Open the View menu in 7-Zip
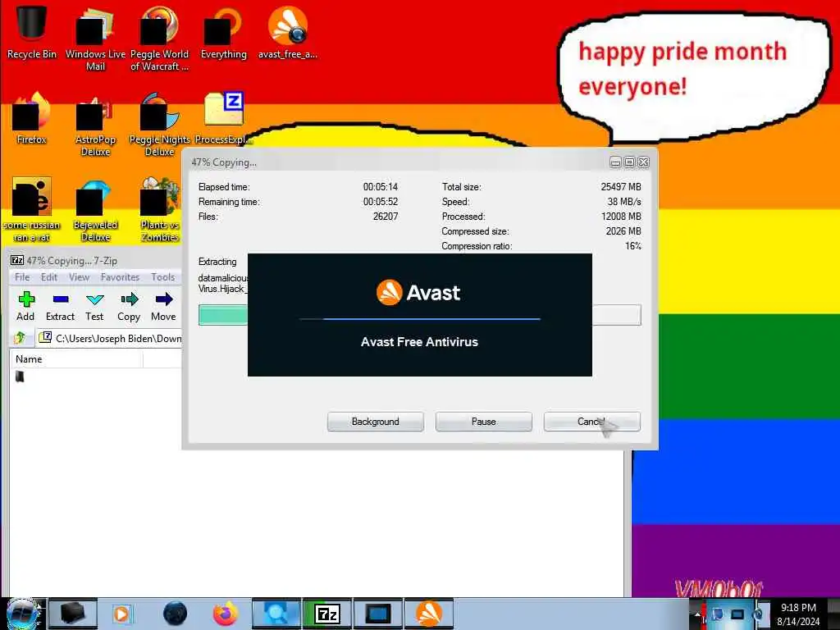Screen dimensions: 840x630 point(79,277)
